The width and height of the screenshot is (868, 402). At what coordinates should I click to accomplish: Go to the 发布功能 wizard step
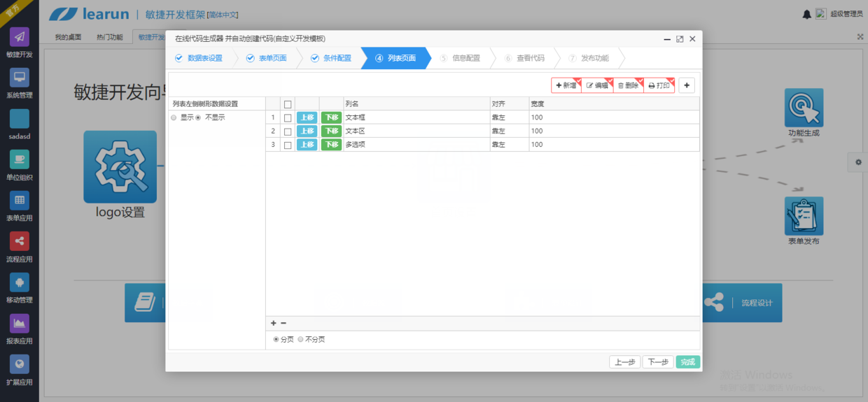tap(589, 58)
